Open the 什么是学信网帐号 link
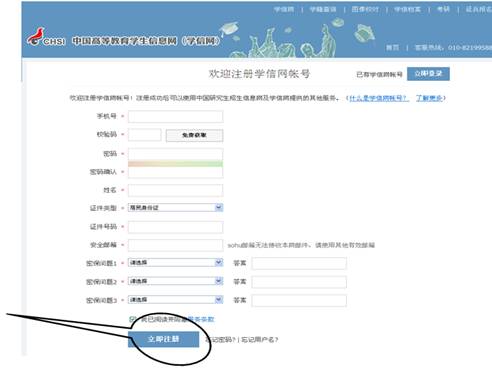This screenshot has width=492, height=371. [x=379, y=98]
